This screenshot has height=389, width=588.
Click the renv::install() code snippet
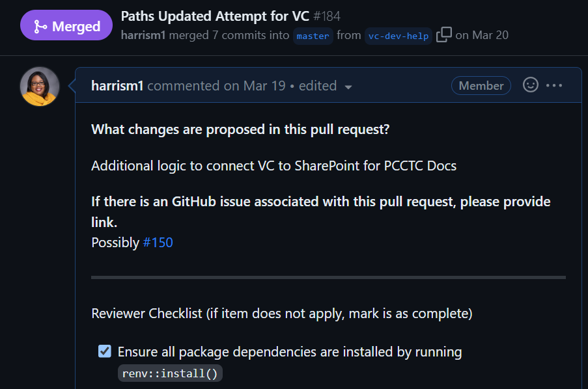[x=171, y=373]
